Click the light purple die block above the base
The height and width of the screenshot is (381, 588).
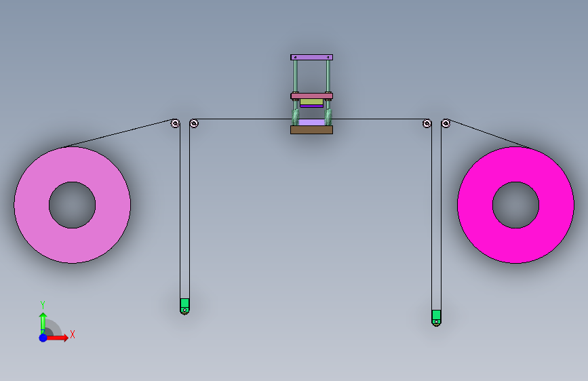311,122
